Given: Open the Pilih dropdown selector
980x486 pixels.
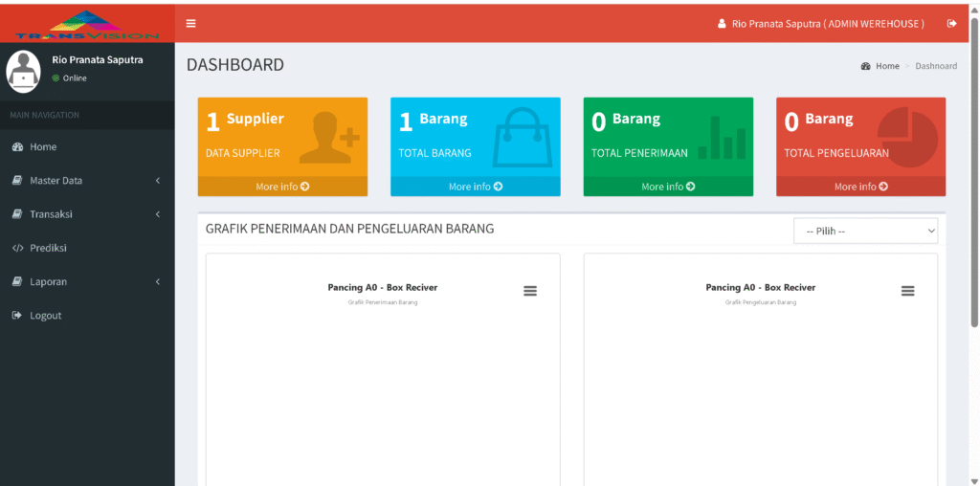Looking at the screenshot, I should point(865,232).
